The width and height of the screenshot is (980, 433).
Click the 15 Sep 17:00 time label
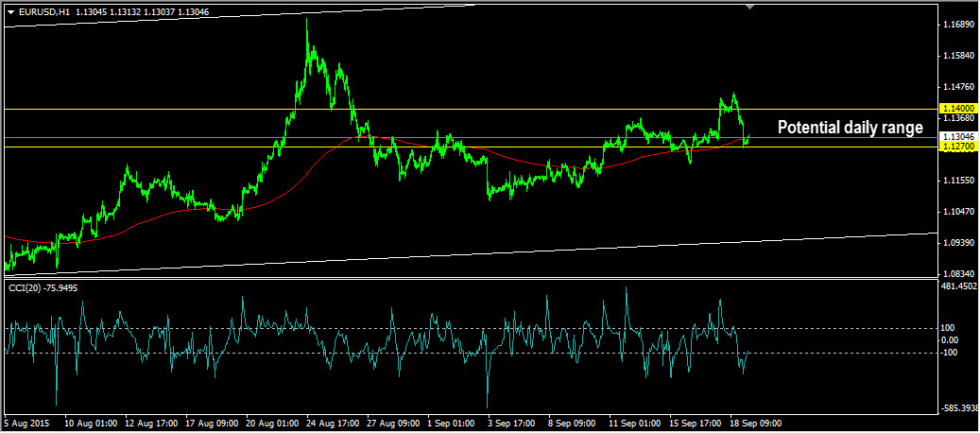pos(696,423)
